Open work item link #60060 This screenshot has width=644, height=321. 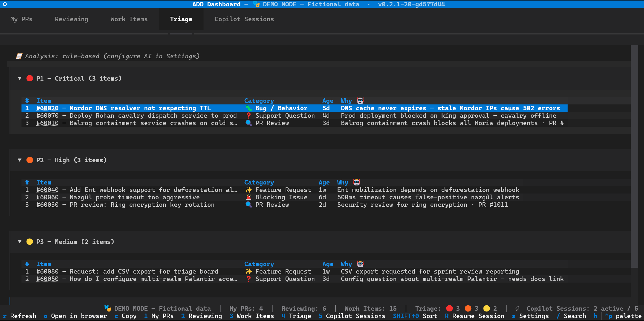(x=47, y=197)
